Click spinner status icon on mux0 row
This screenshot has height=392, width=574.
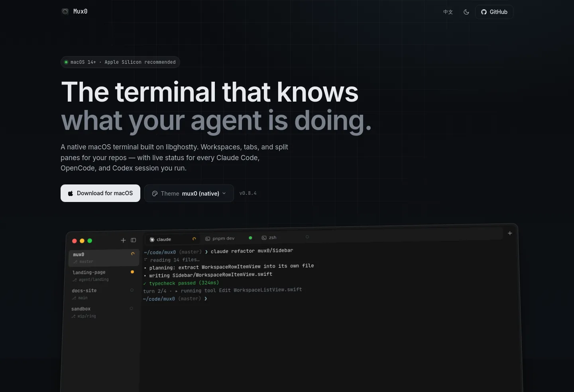pyautogui.click(x=133, y=254)
